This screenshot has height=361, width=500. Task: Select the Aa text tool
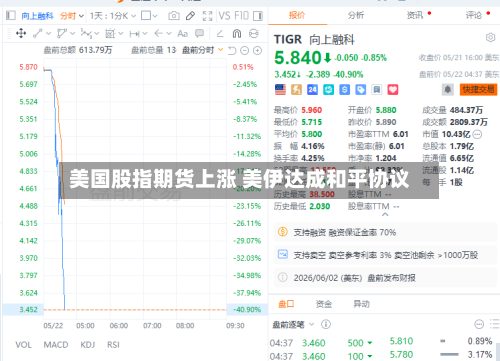point(182,34)
